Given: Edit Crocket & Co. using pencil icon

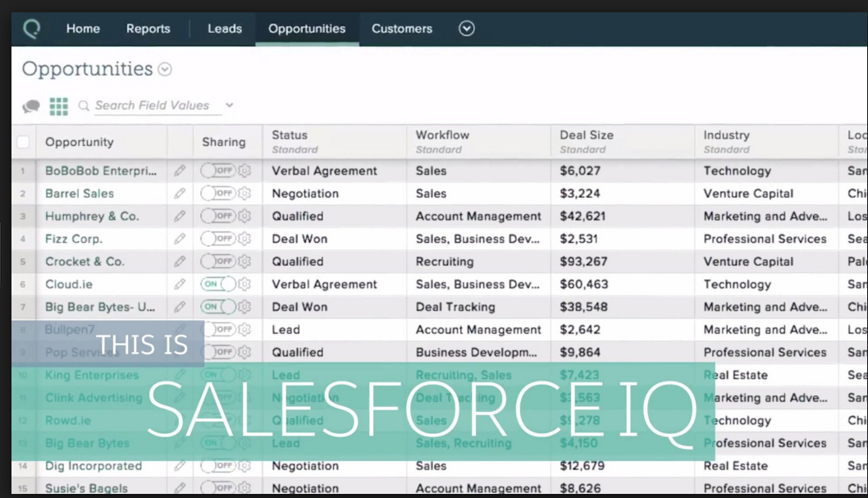Looking at the screenshot, I should click(x=180, y=261).
